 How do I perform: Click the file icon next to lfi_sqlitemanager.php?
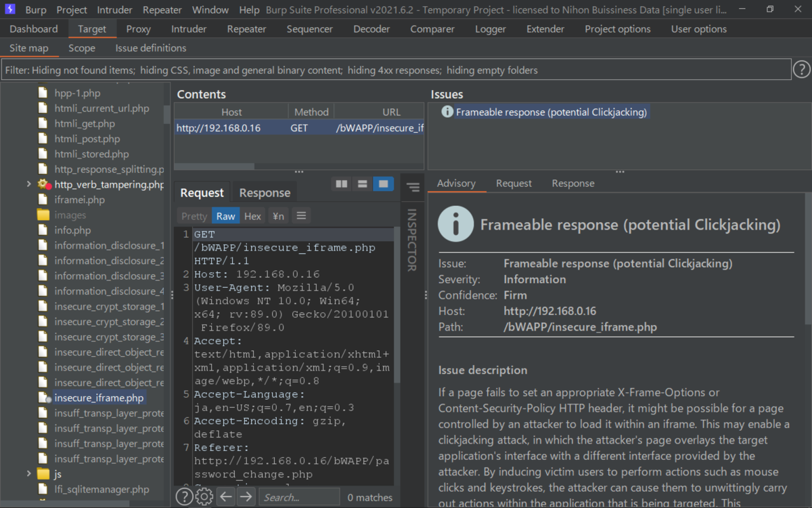point(43,489)
